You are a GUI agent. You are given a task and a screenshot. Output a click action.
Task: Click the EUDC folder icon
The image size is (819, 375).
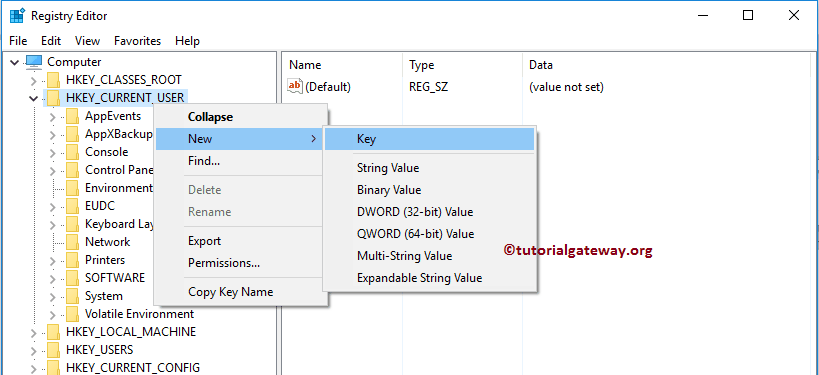(72, 206)
